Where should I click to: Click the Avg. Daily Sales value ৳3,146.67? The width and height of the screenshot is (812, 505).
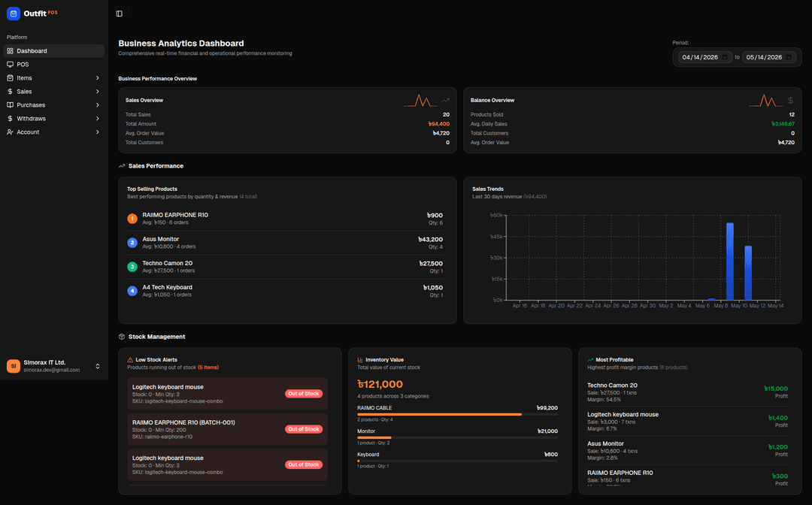pyautogui.click(x=783, y=124)
